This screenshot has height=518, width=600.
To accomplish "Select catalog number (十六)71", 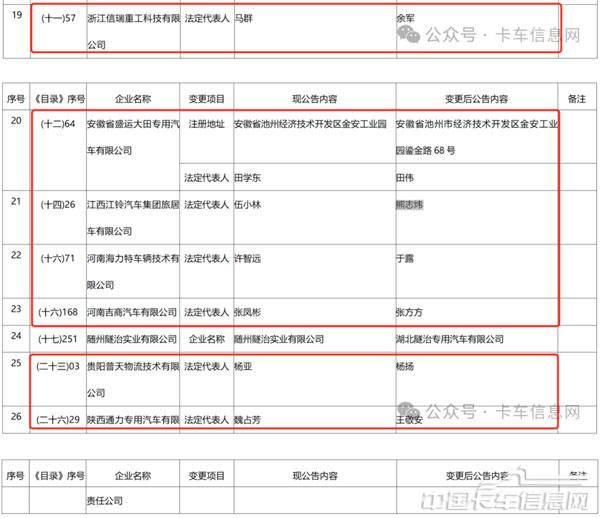I will click(58, 259).
